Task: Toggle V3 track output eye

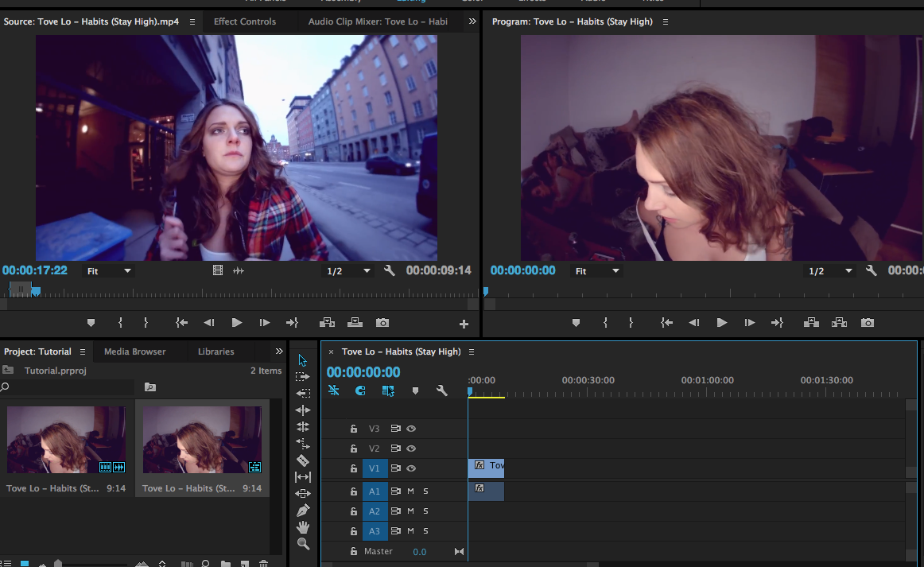Action: tap(411, 429)
